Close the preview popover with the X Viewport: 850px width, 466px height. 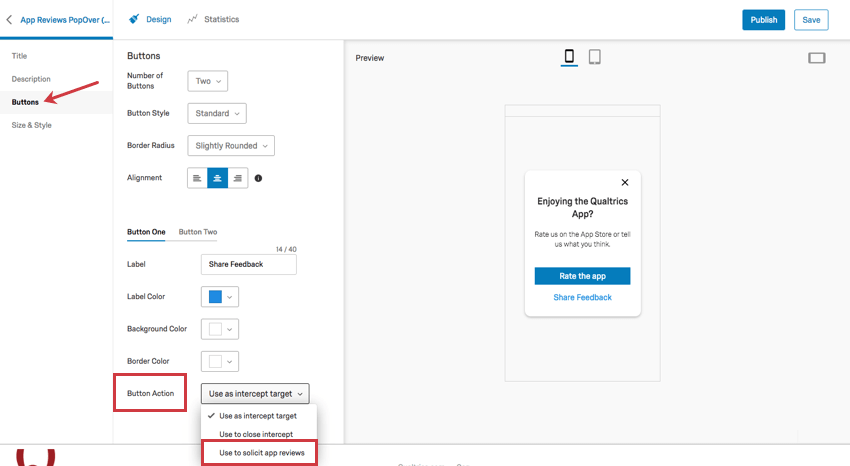624,183
